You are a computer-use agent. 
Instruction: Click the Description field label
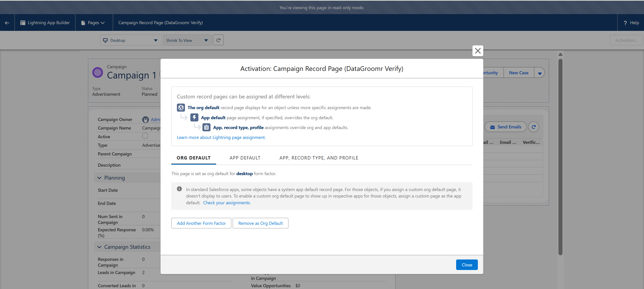tap(109, 165)
